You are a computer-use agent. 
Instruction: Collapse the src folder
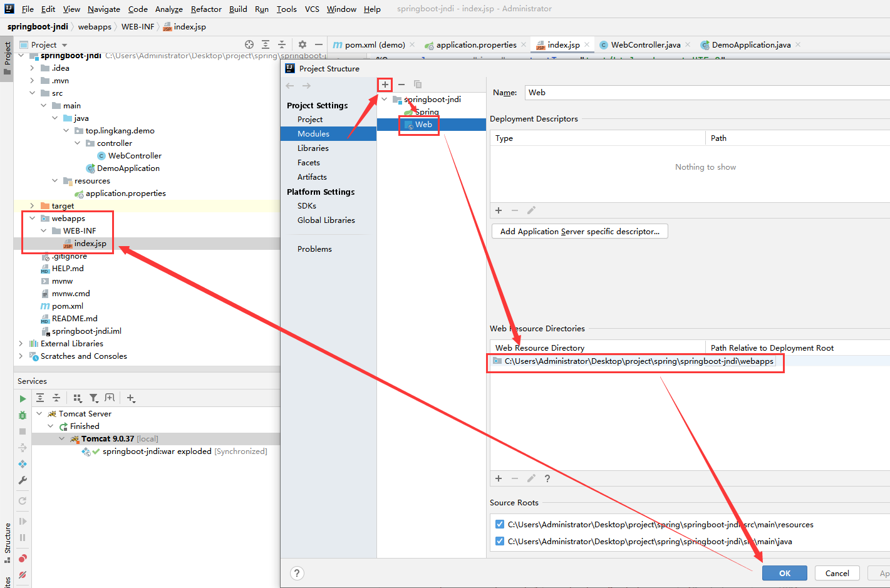pos(32,93)
